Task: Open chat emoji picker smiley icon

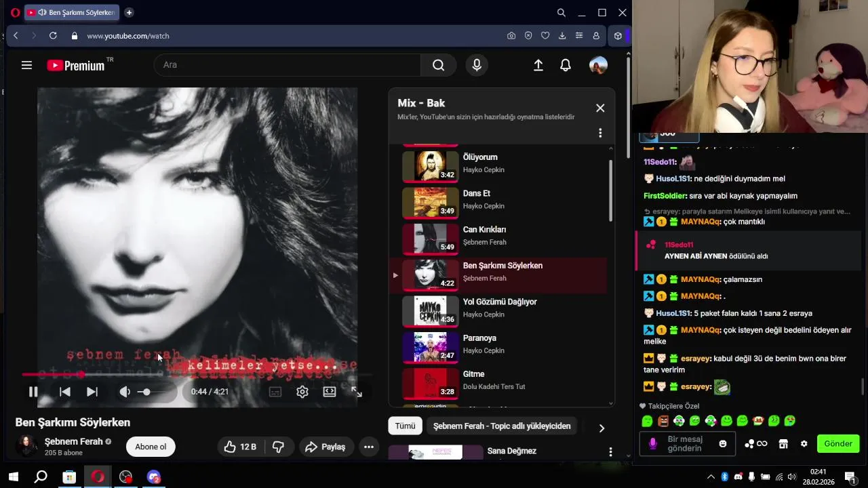Action: point(723,444)
